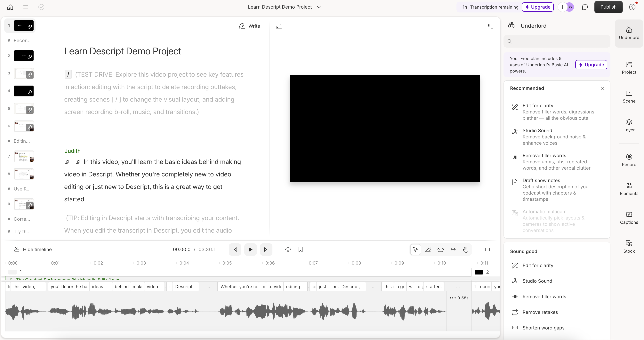Open timeline view options icon
The image size is (644, 340).
487,249
